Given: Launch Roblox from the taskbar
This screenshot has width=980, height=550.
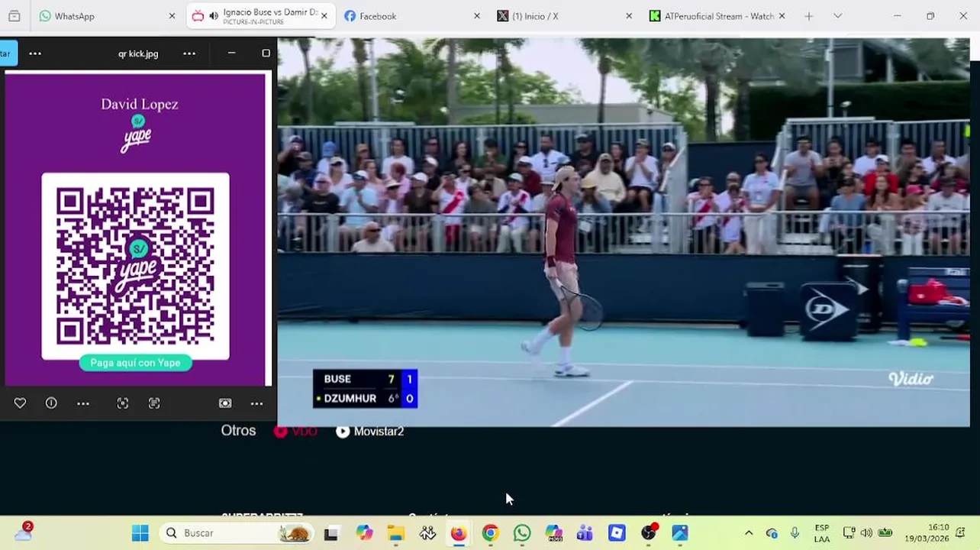Looking at the screenshot, I should (617, 533).
